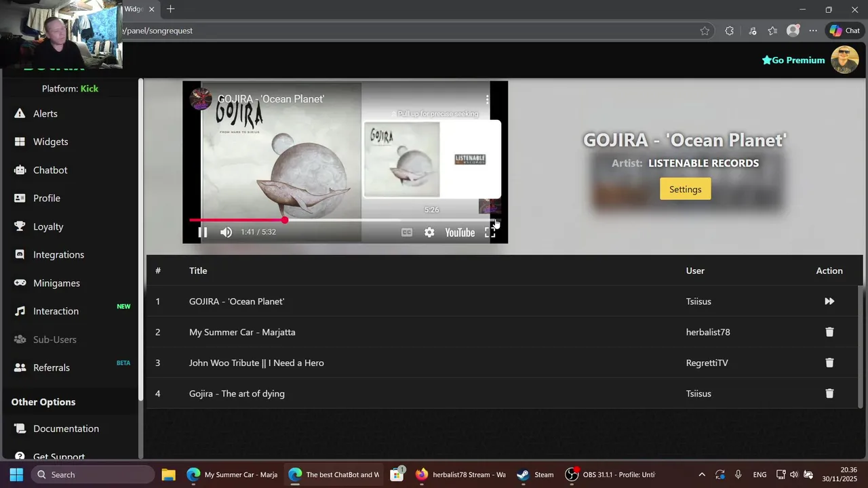Open the Minigames section
The height and width of the screenshot is (488, 868).
(x=56, y=283)
